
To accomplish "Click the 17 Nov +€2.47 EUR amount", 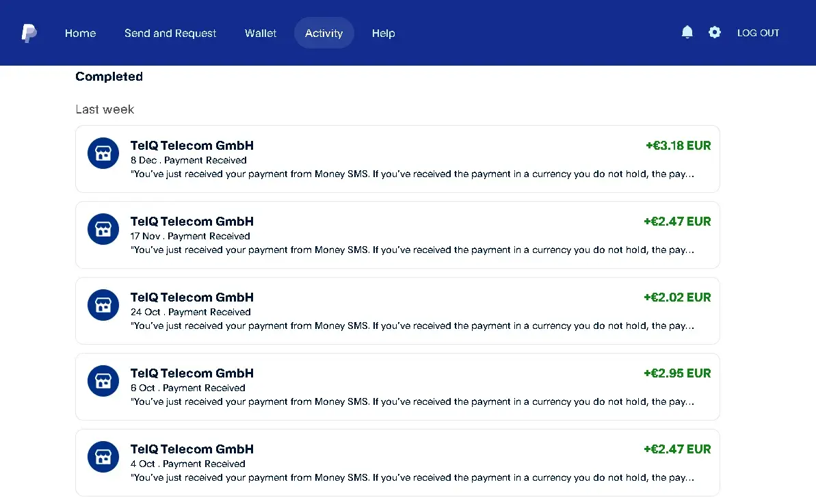I will click(x=677, y=222).
